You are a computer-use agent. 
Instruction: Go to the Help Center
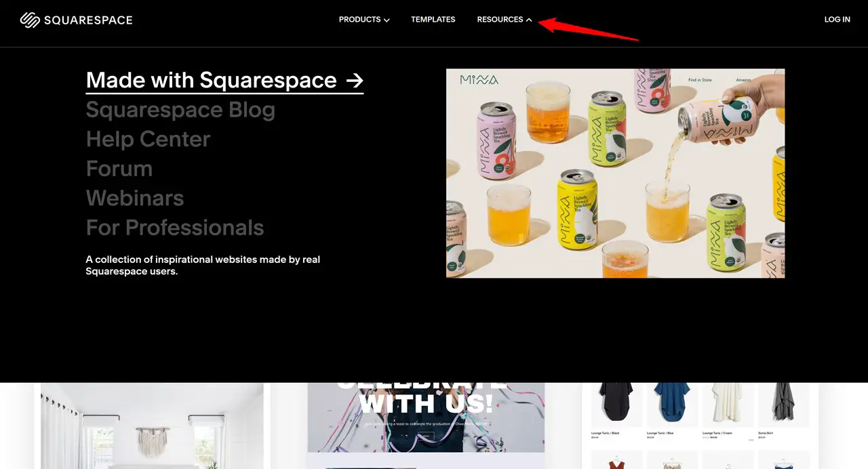tap(148, 139)
